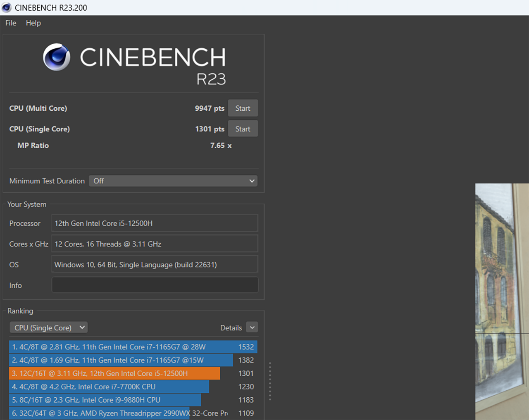Open the CPU (Single Core) ranking dropdown

[x=48, y=327]
